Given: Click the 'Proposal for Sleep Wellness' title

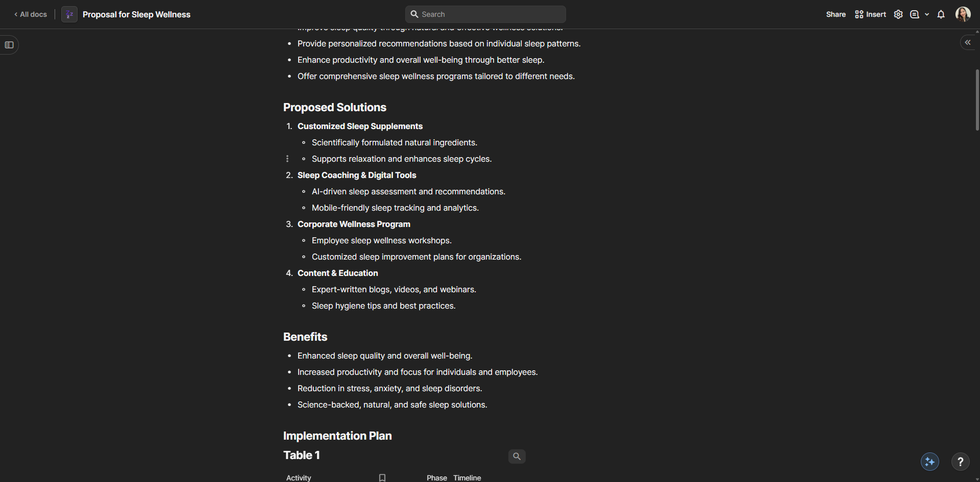Looking at the screenshot, I should [x=136, y=14].
